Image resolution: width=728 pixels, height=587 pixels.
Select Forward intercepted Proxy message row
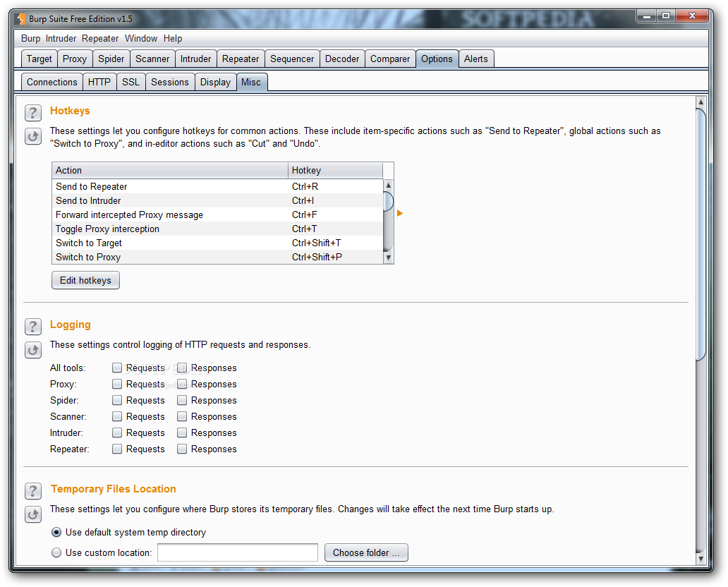pos(218,215)
